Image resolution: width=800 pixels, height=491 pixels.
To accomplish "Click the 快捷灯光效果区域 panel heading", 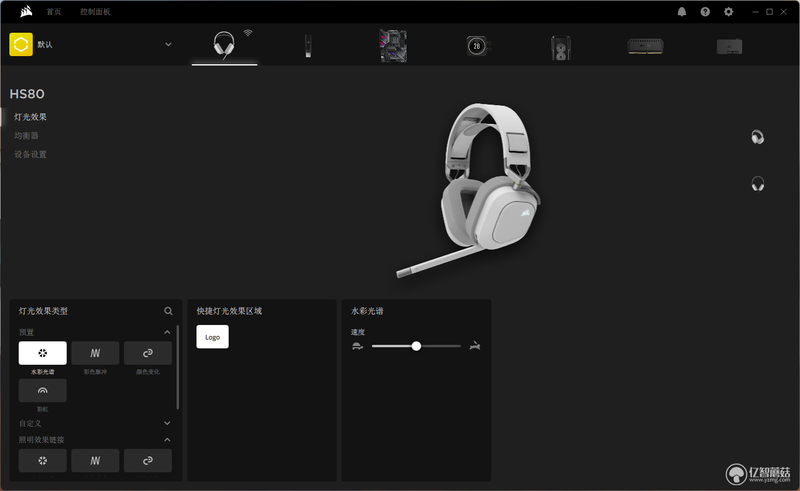I will coord(229,311).
